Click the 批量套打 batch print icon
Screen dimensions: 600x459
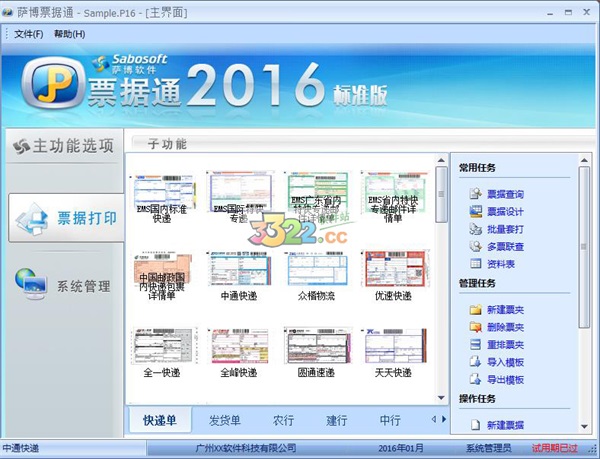tap(476, 229)
